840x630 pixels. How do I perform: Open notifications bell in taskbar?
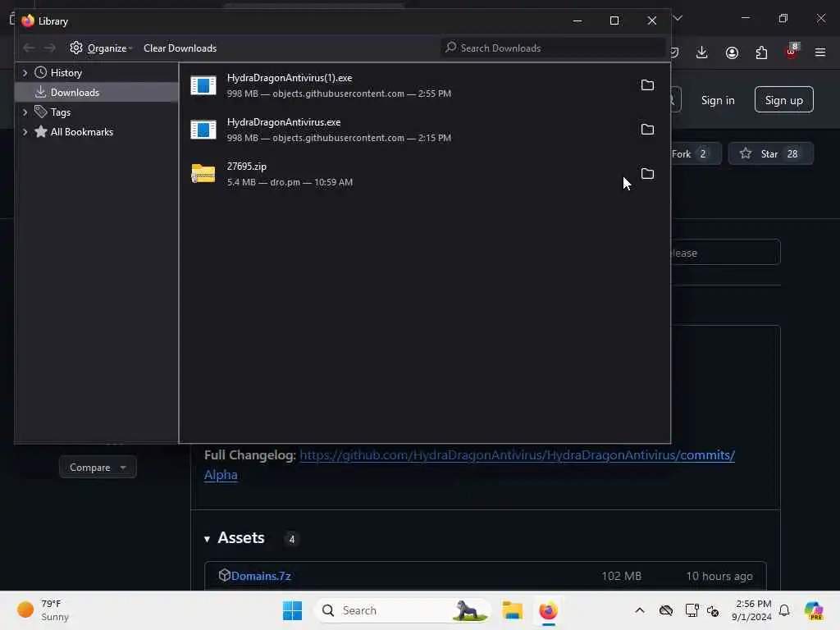[784, 610]
